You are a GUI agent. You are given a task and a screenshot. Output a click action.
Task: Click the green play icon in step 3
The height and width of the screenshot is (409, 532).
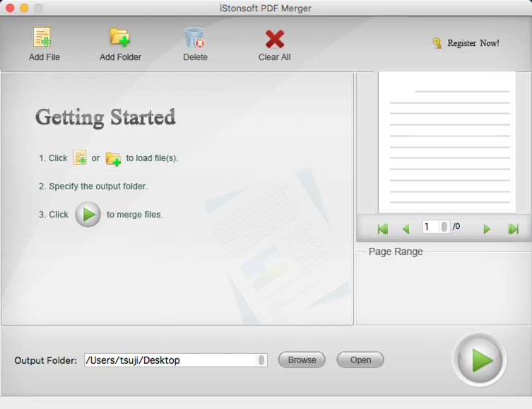(88, 214)
